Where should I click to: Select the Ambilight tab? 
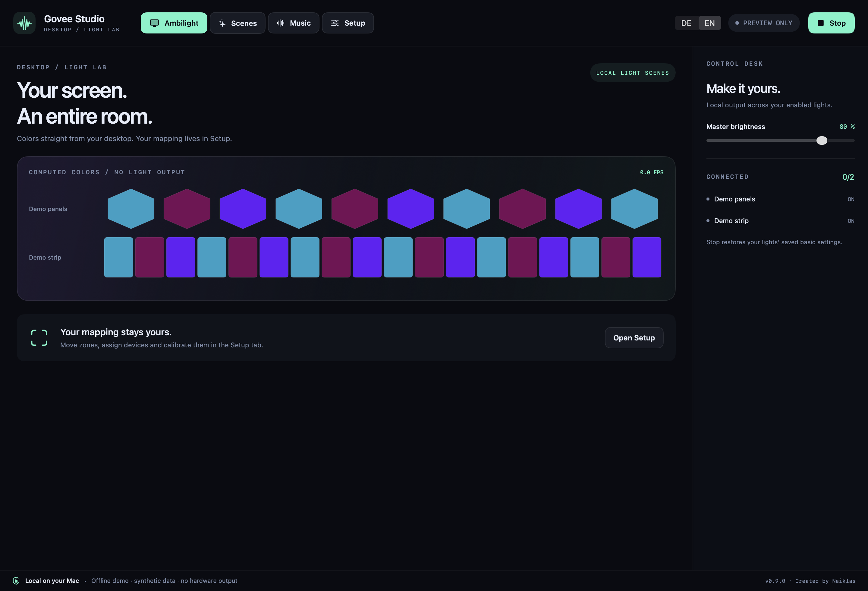[x=174, y=23]
